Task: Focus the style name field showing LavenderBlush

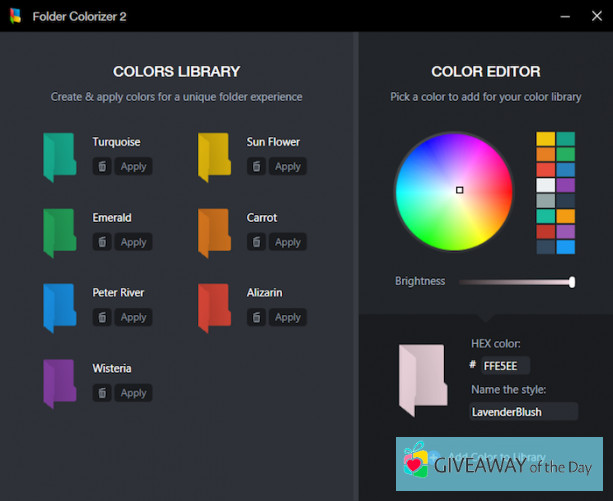Action: click(523, 411)
